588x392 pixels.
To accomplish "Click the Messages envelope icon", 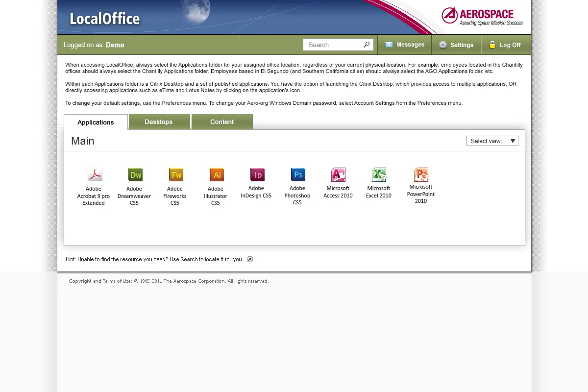I will (x=389, y=45).
